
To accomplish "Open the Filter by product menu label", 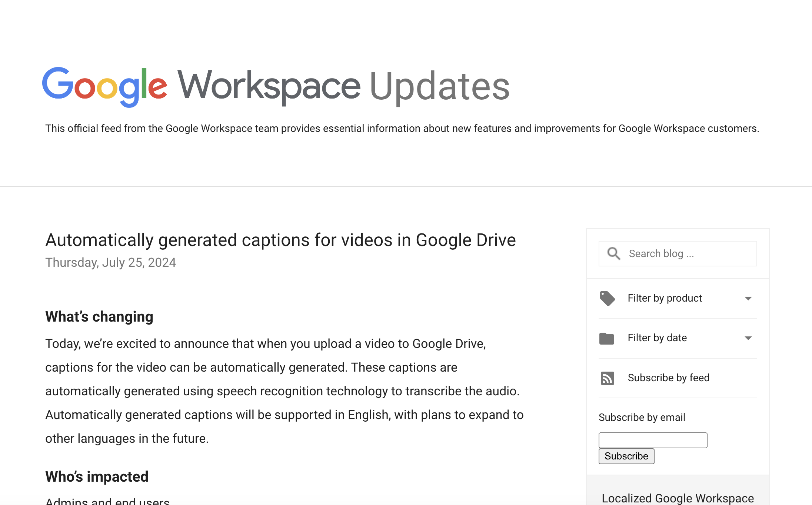I will 665,298.
